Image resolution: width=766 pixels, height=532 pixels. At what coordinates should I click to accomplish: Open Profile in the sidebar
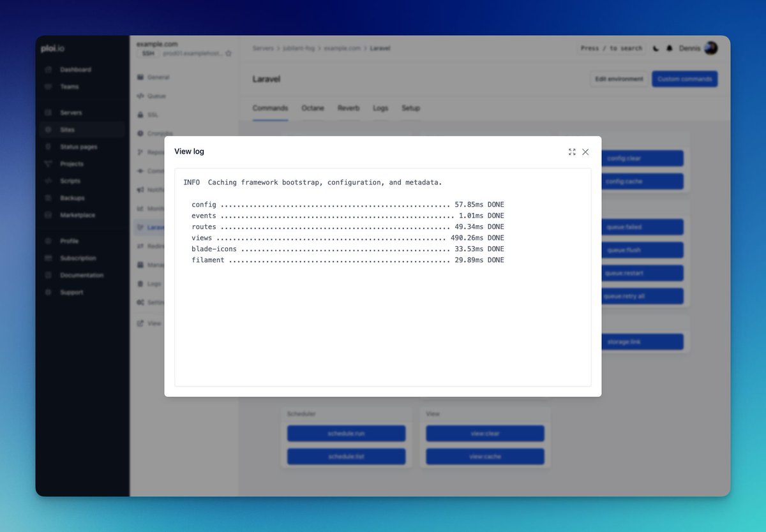point(69,241)
